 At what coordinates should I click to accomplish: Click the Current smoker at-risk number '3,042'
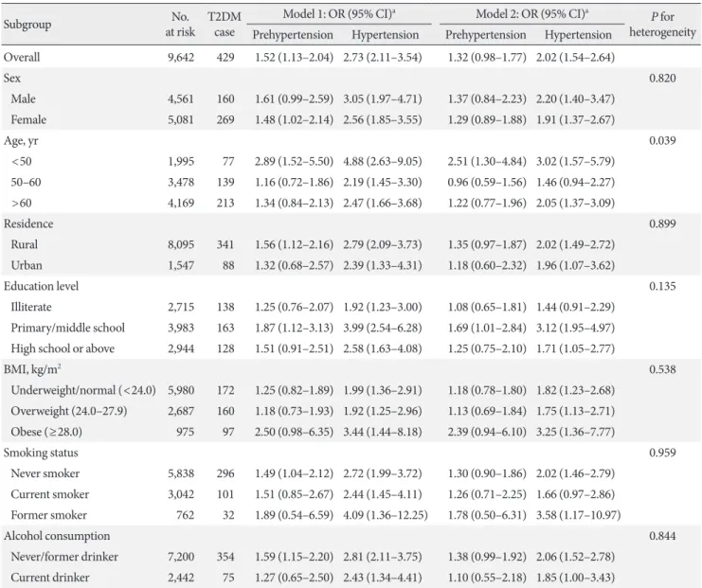181,494
